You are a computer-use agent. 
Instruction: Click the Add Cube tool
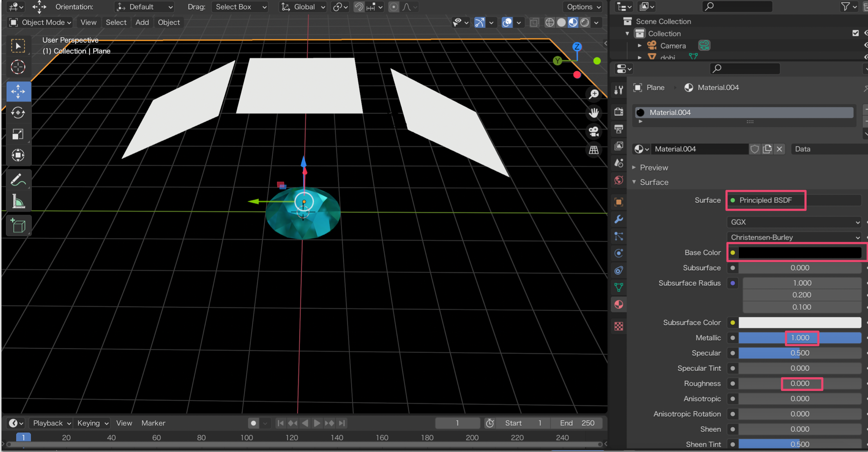(x=18, y=226)
